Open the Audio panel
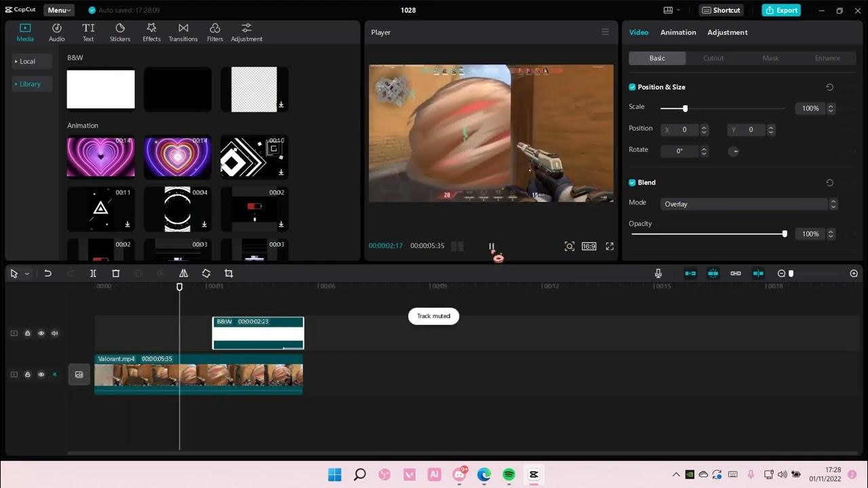The image size is (868, 488). point(57,32)
